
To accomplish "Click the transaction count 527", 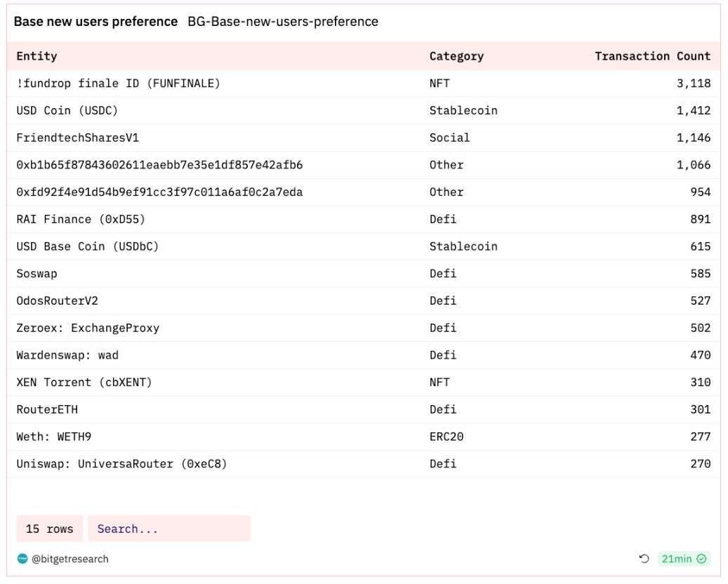I will [x=701, y=301].
